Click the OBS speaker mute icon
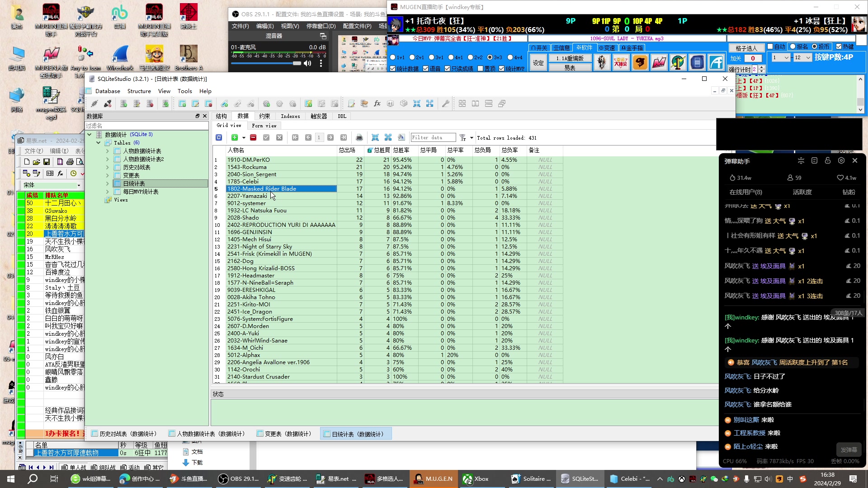 307,63
